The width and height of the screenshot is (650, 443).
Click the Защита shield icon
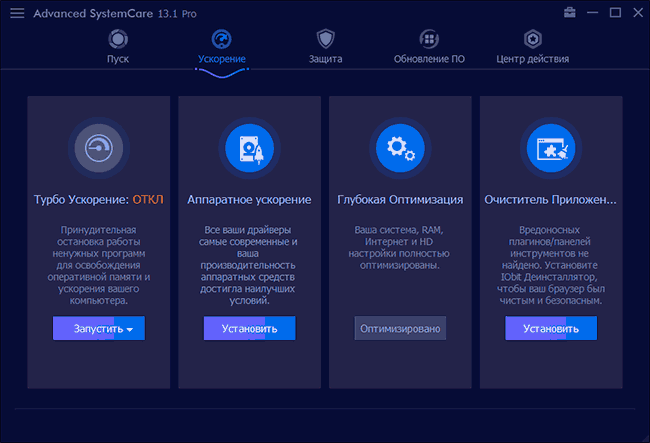pos(325,39)
